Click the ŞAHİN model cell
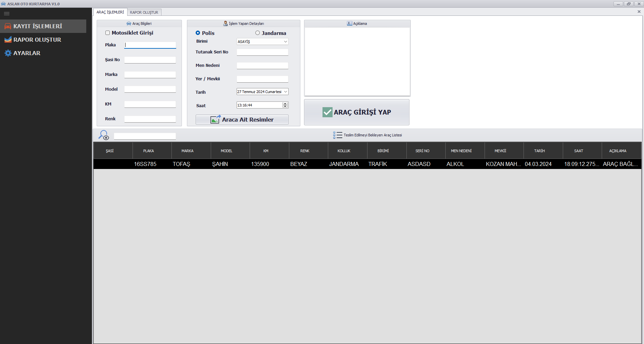This screenshot has width=644, height=344. click(x=230, y=164)
